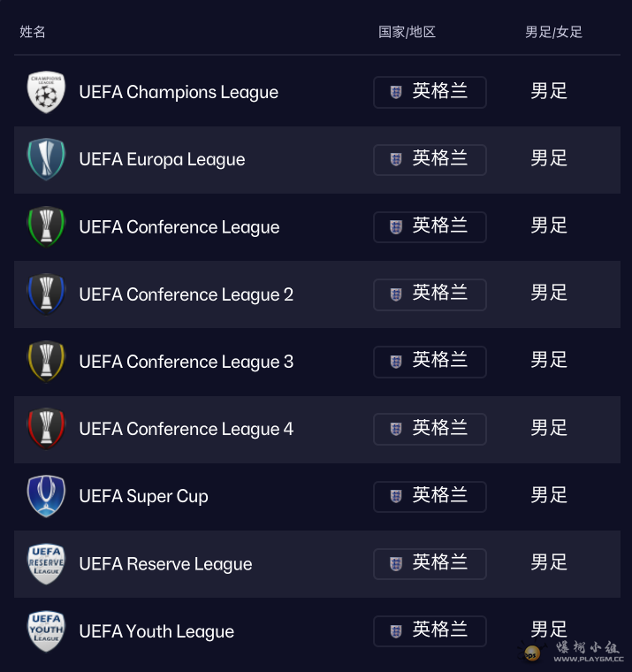Click 男足 in the Conference League 3 row
Image resolution: width=632 pixels, height=672 pixels.
(x=549, y=361)
